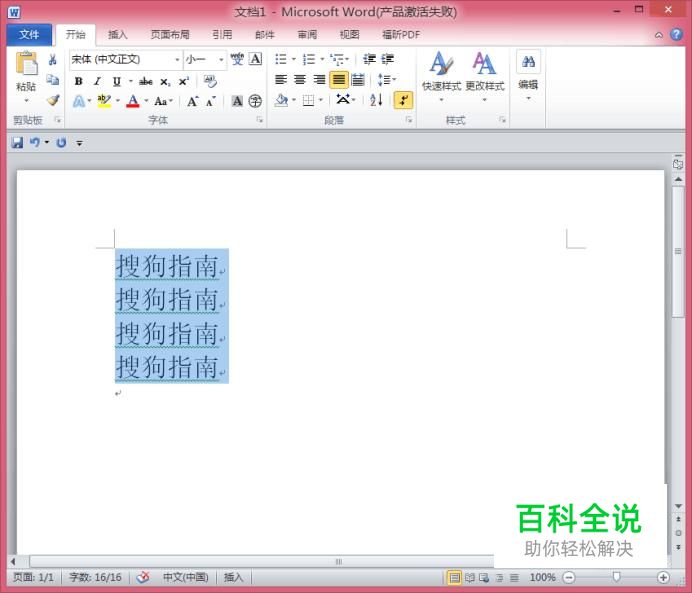This screenshot has width=692, height=593.
Task: Click the enclosed character icon
Action: (255, 101)
